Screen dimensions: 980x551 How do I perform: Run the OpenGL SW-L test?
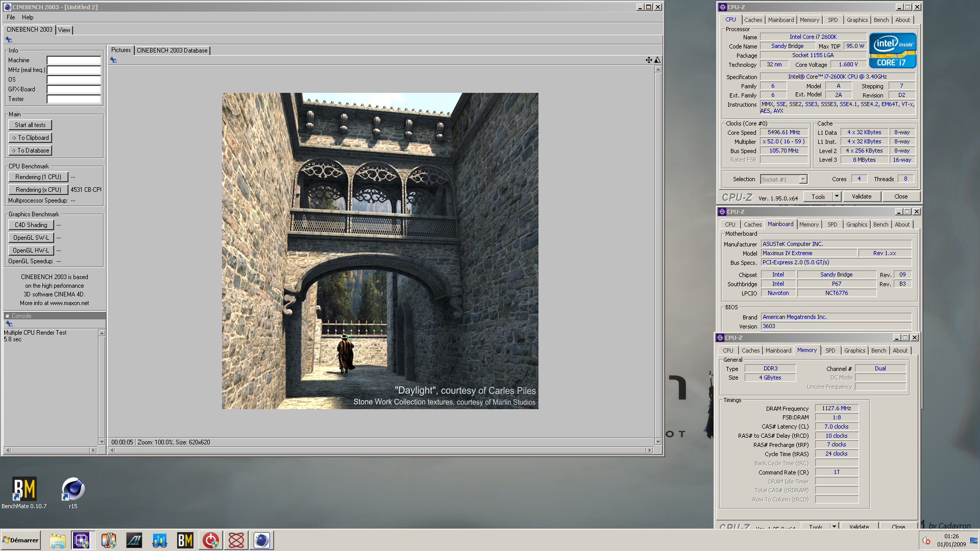(x=31, y=238)
